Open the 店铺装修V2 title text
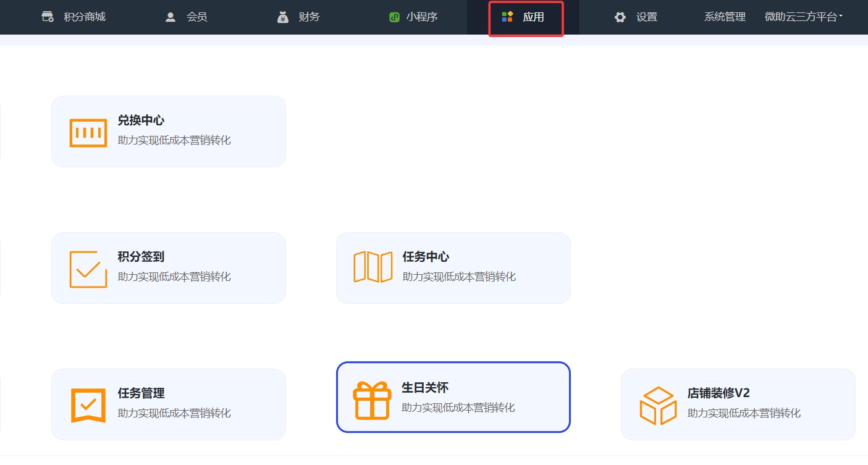This screenshot has height=465, width=868. (718, 393)
